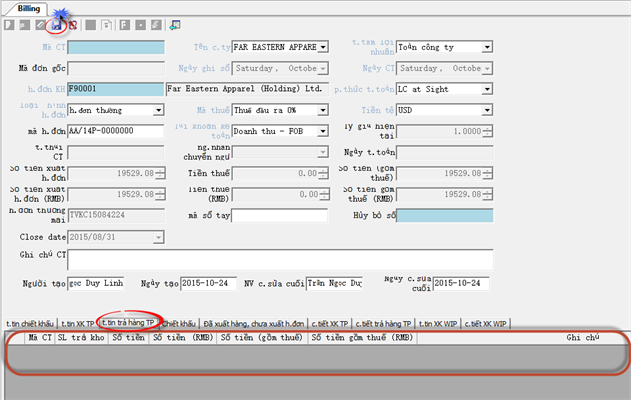
Task: Expand the Toàn công ty dropdown
Action: pyautogui.click(x=487, y=47)
